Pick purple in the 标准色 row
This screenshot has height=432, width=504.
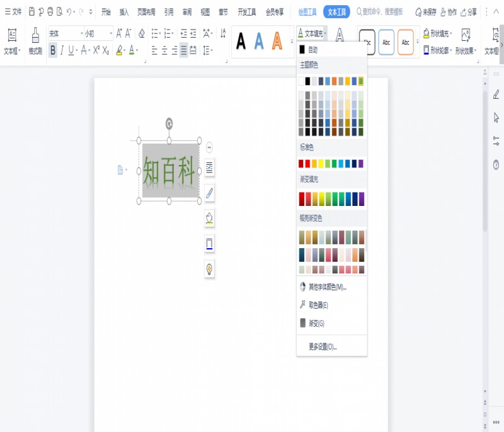pyautogui.click(x=361, y=164)
